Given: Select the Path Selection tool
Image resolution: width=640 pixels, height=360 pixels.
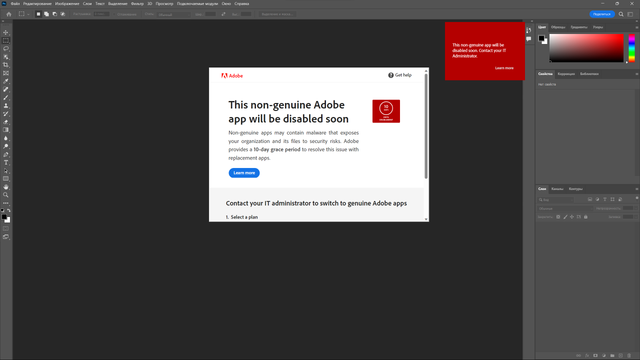Looking at the screenshot, I should coord(6,171).
